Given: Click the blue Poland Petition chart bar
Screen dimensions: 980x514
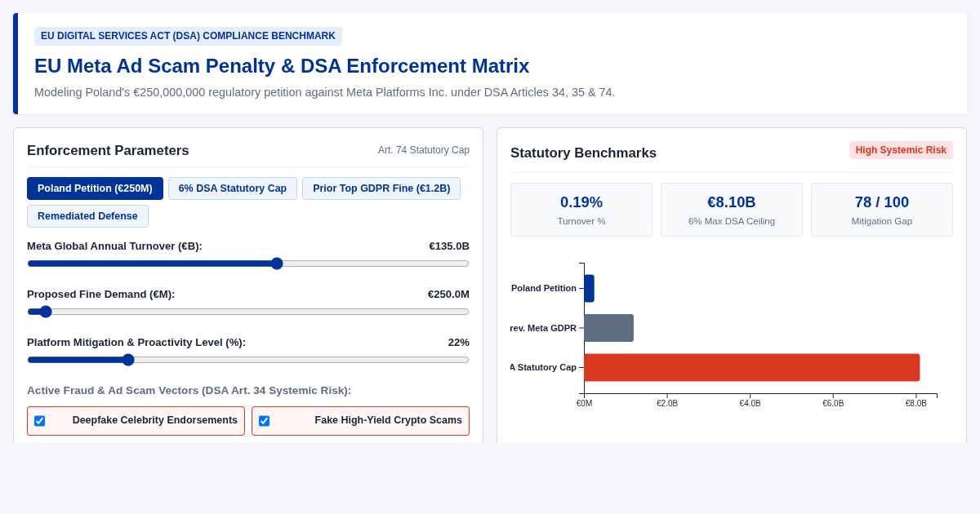Looking at the screenshot, I should (x=589, y=288).
